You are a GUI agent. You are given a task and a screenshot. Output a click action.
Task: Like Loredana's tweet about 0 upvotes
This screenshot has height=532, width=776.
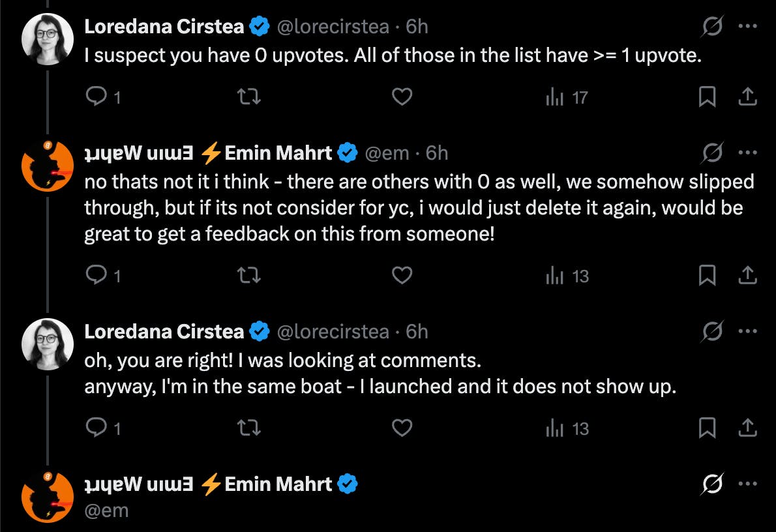point(402,97)
